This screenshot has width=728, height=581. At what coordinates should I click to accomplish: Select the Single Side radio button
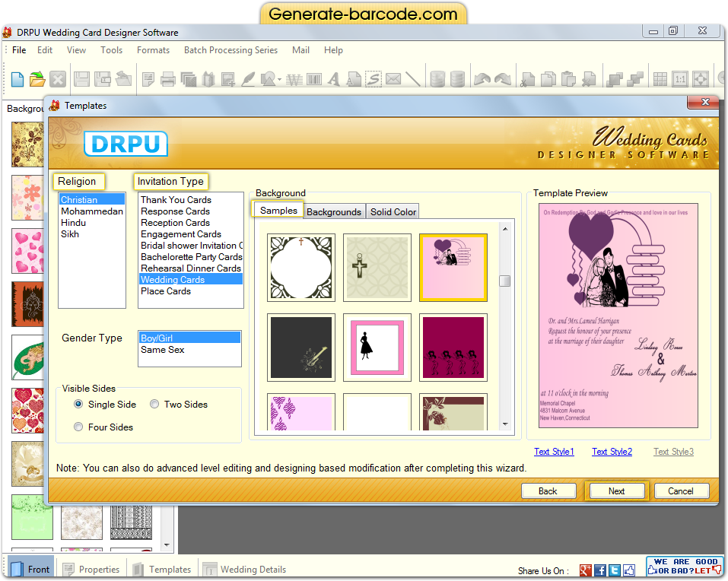click(78, 405)
